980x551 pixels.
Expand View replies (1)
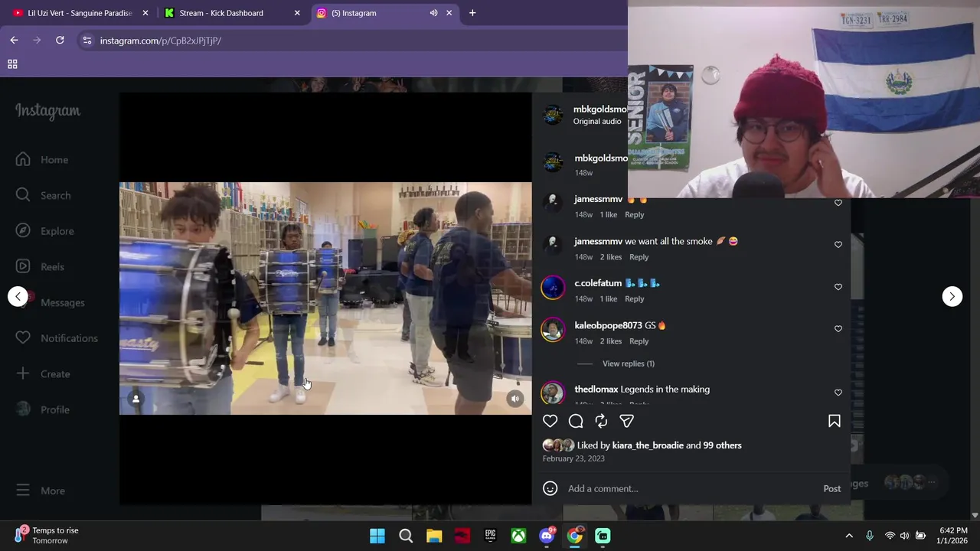point(628,364)
